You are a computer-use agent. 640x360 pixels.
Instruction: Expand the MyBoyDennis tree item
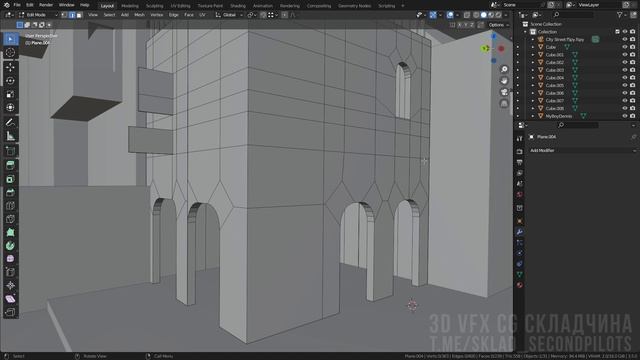coord(533,116)
